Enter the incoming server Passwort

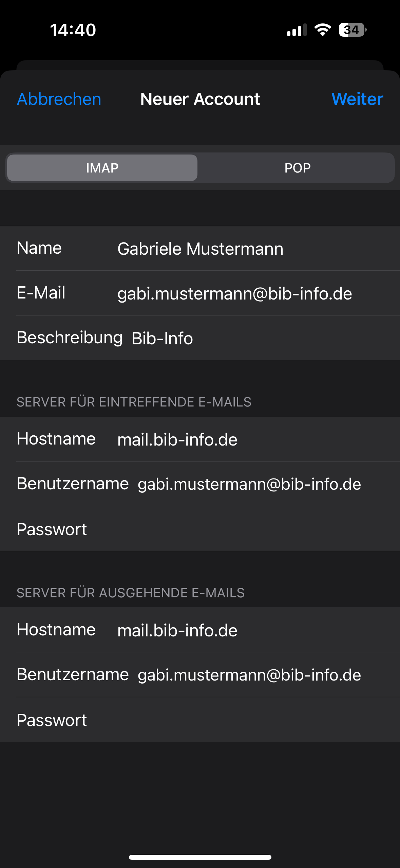(237, 529)
